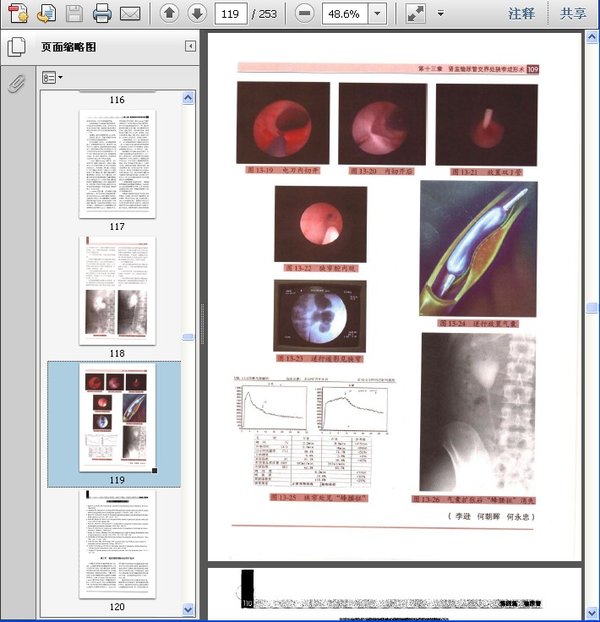
Task: Click the zoom out minus button
Action: click(304, 14)
